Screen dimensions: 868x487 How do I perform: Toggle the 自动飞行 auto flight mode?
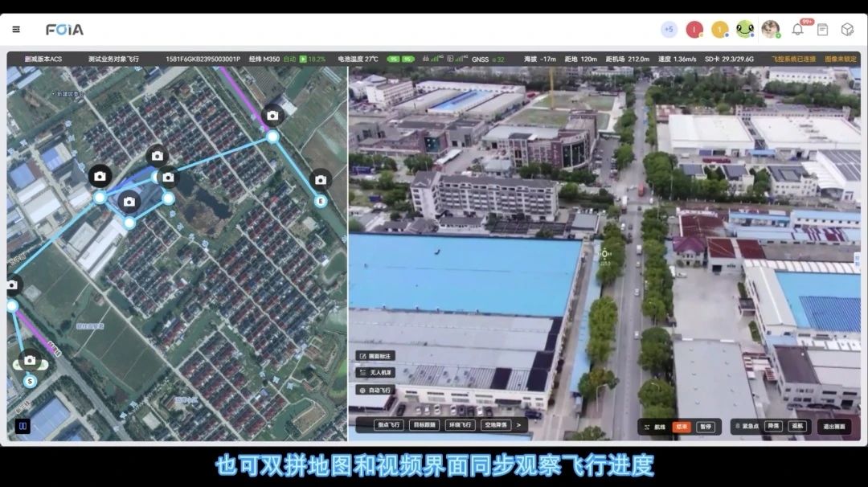[375, 390]
